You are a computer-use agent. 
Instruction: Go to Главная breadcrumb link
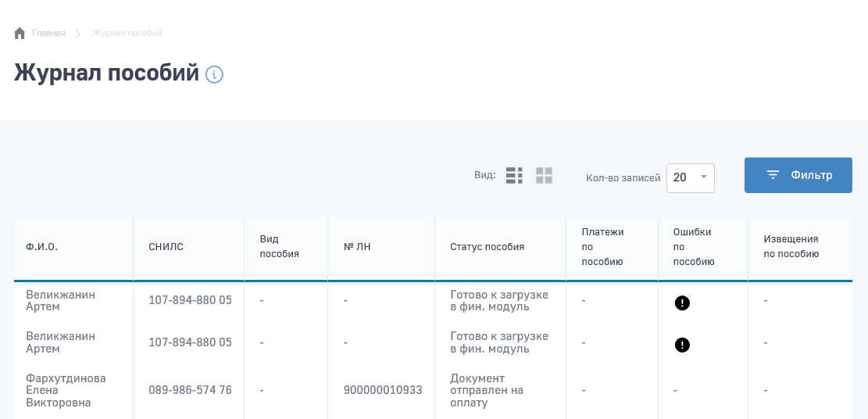(48, 34)
